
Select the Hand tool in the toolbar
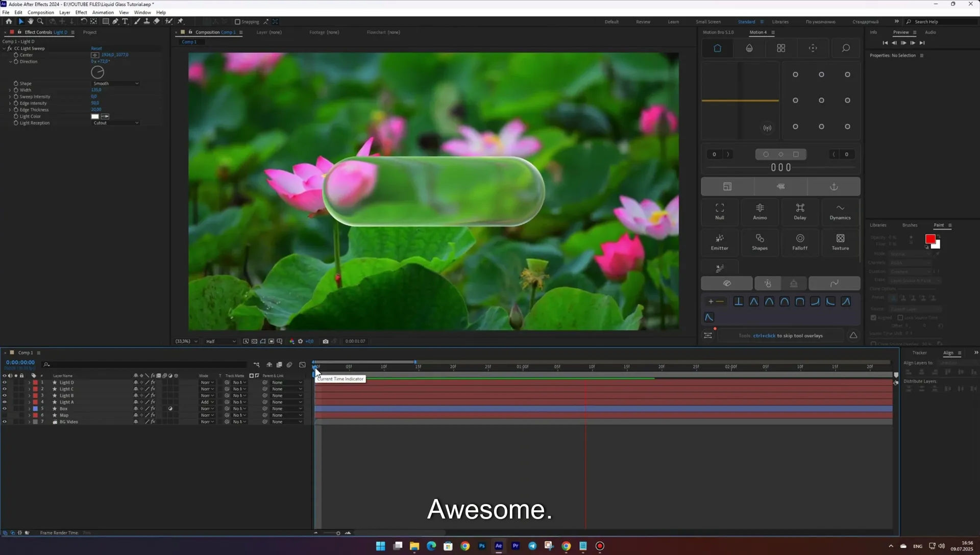click(x=30, y=21)
